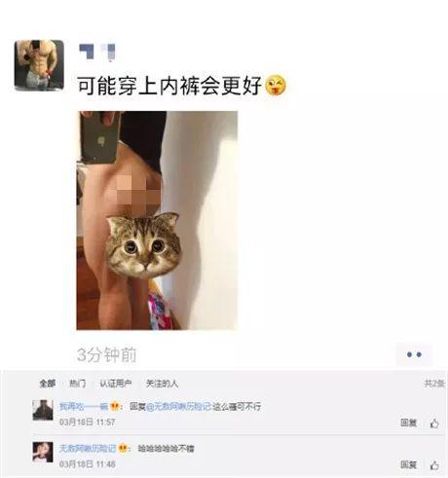448x478 pixels.
Task: Open the poster's shirtless profile avatar
Action: [x=39, y=65]
